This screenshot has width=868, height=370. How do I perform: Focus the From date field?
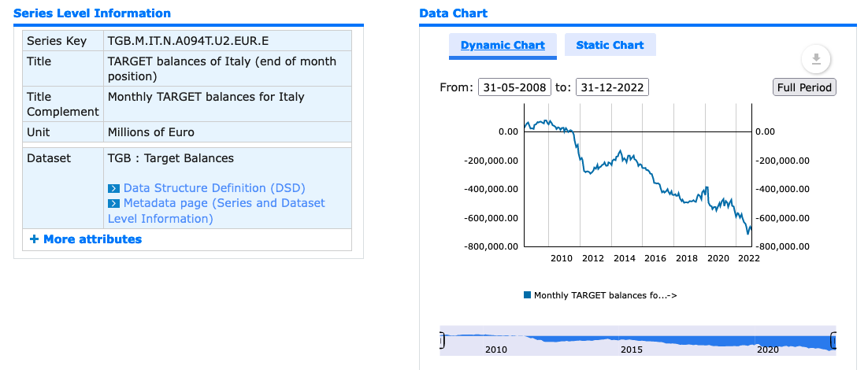(515, 87)
